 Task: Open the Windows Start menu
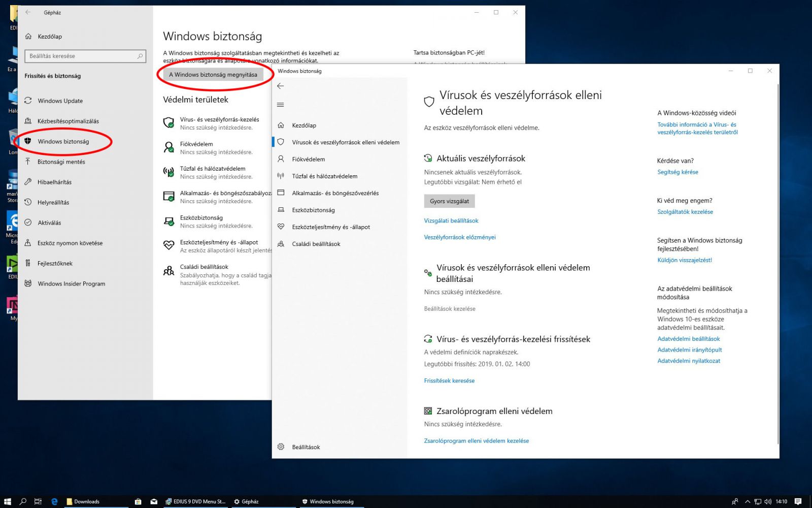point(8,501)
